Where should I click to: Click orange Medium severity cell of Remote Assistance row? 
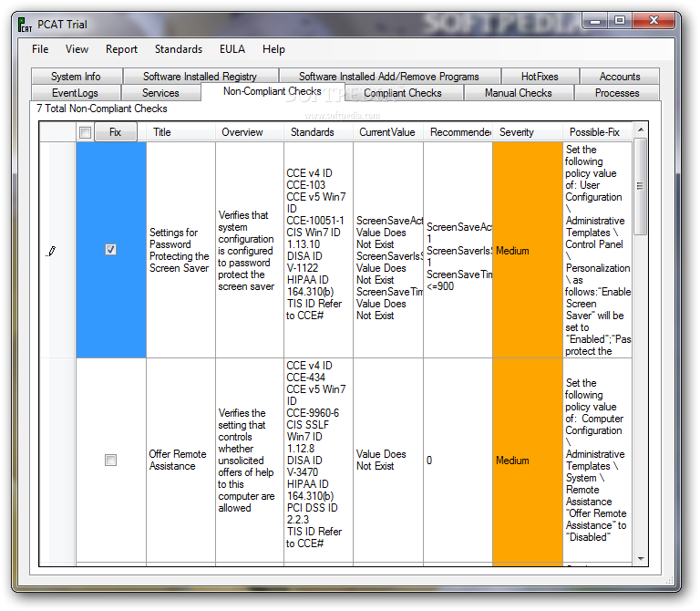[528, 461]
